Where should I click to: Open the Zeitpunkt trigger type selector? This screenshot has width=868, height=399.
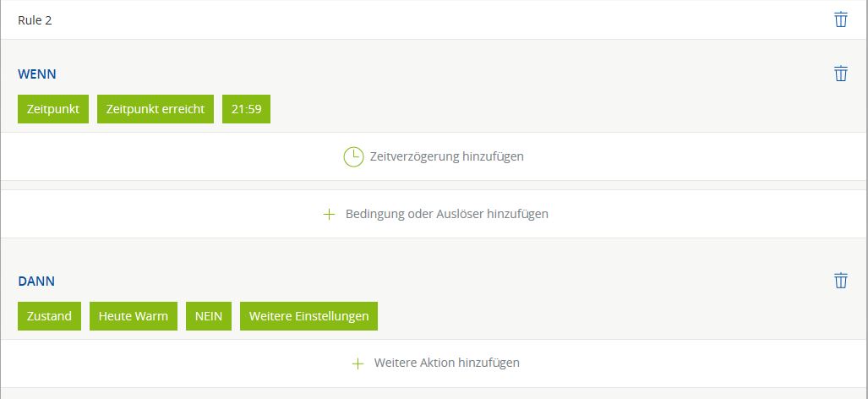tap(53, 110)
